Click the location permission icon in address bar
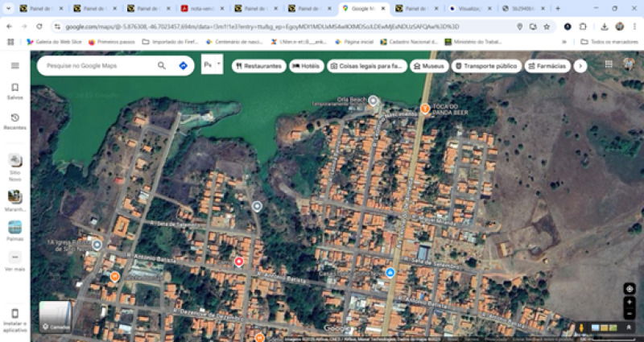This screenshot has width=644, height=342. (x=519, y=27)
